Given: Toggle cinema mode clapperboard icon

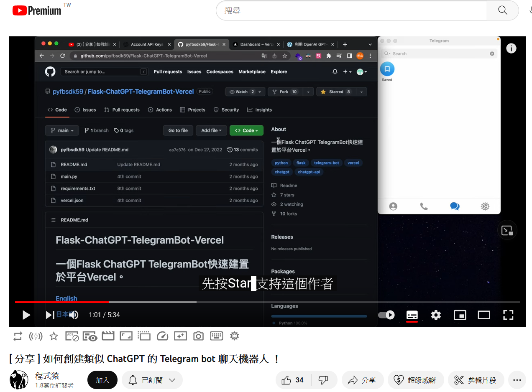Looking at the screenshot, I should click(108, 336).
